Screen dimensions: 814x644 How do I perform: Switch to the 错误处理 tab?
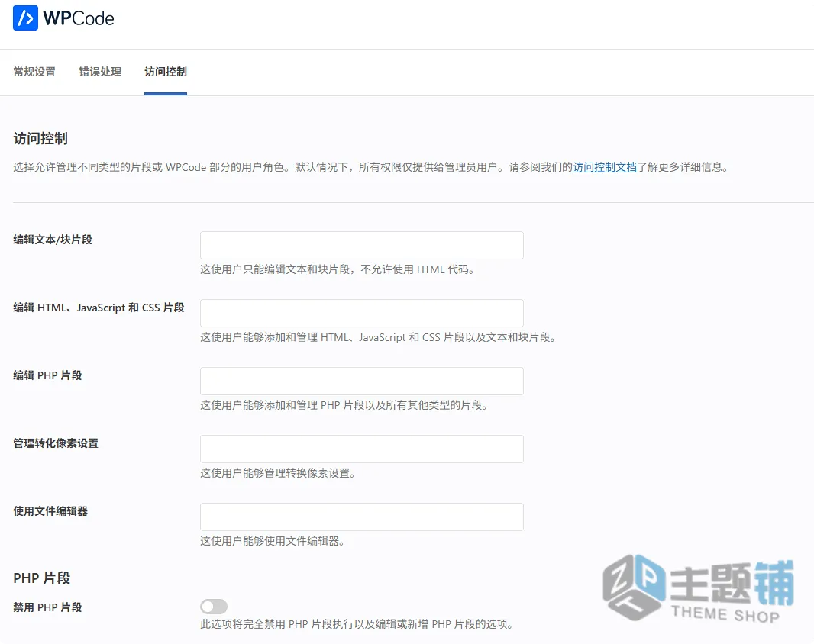[100, 72]
